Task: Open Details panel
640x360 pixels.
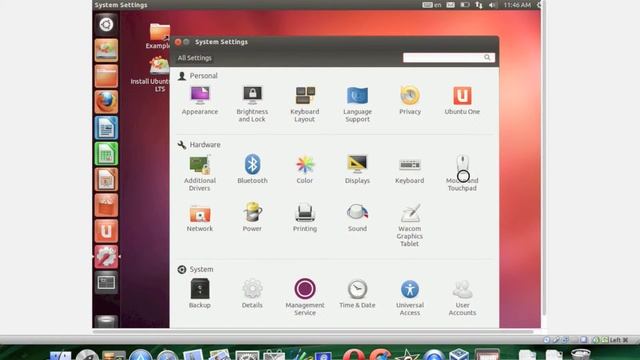Action: (x=252, y=293)
